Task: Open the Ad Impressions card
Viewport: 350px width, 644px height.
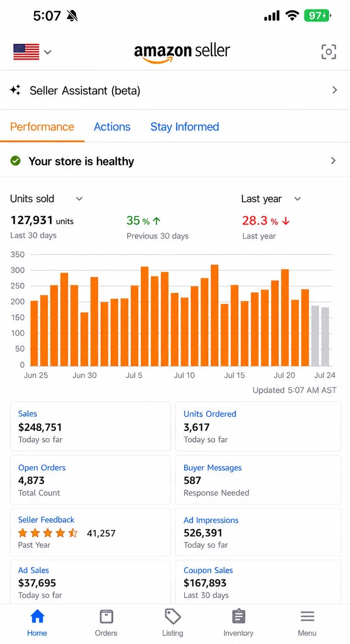Action: (x=258, y=532)
